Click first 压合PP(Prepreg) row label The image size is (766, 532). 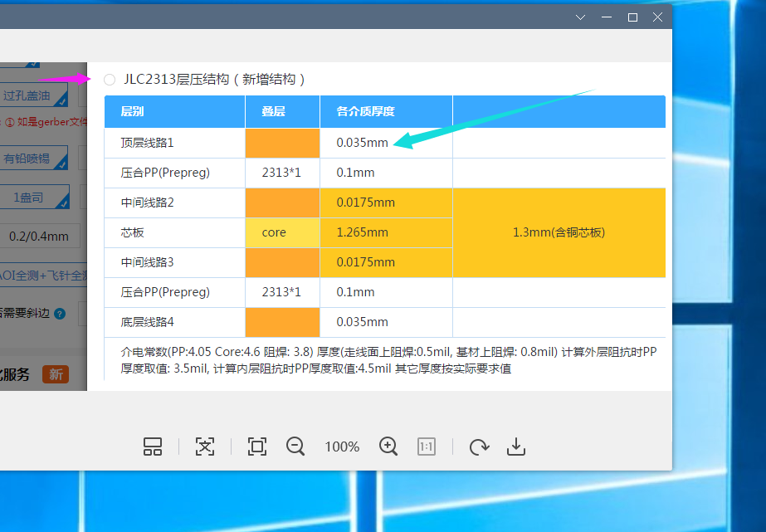(165, 173)
